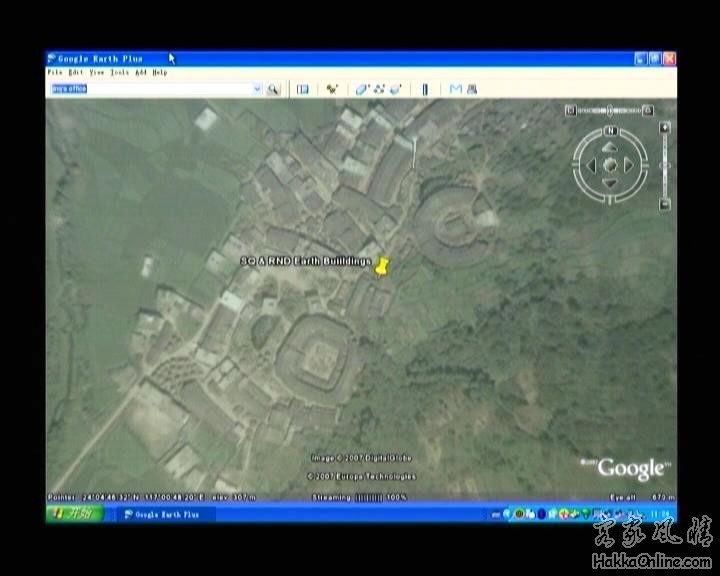Viewport: 720px width, 576px height.
Task: Click inside the fly-to search input field
Action: tap(152, 89)
